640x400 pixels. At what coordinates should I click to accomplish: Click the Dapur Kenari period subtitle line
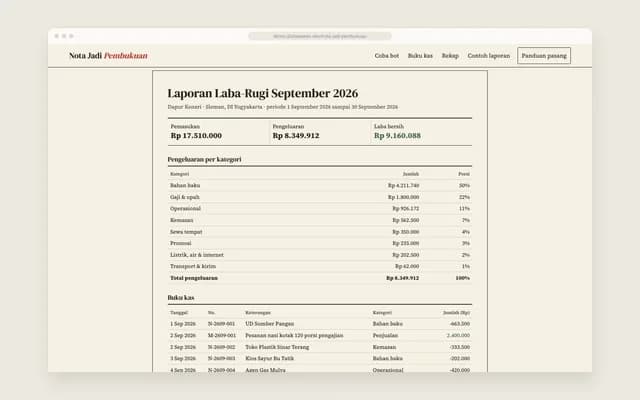pos(282,107)
